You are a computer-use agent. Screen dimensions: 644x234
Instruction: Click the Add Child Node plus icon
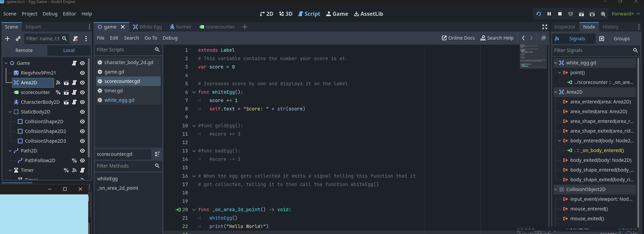pos(7,39)
